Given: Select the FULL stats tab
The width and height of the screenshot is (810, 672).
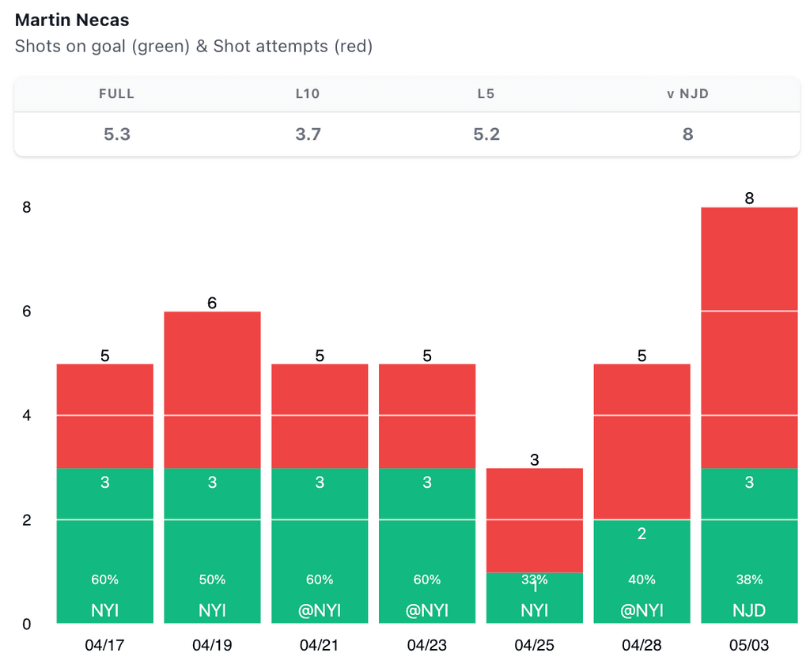Looking at the screenshot, I should click(116, 93).
